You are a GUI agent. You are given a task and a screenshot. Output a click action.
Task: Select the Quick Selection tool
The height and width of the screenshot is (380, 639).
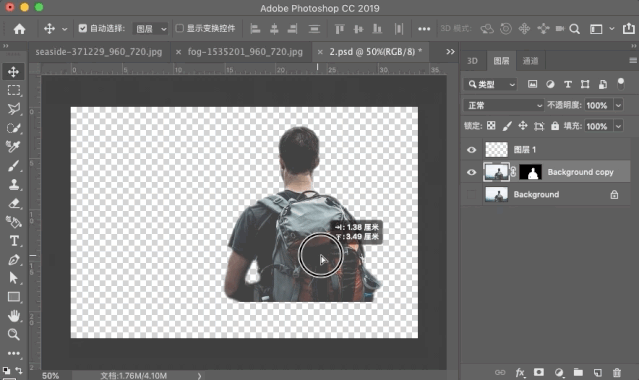point(13,128)
